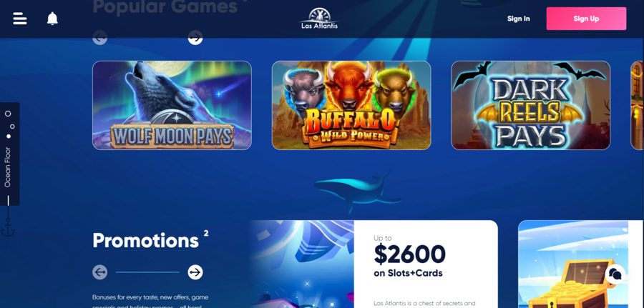The image size is (644, 308).
Task: Open the Dark Reels Pays game
Action: coord(531,105)
